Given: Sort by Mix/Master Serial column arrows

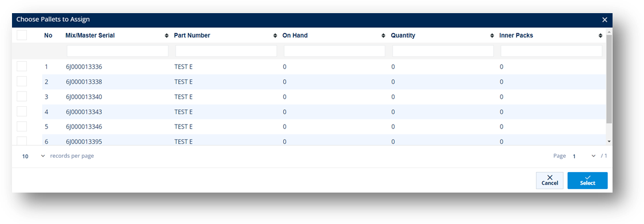Looking at the screenshot, I should click(x=166, y=35).
